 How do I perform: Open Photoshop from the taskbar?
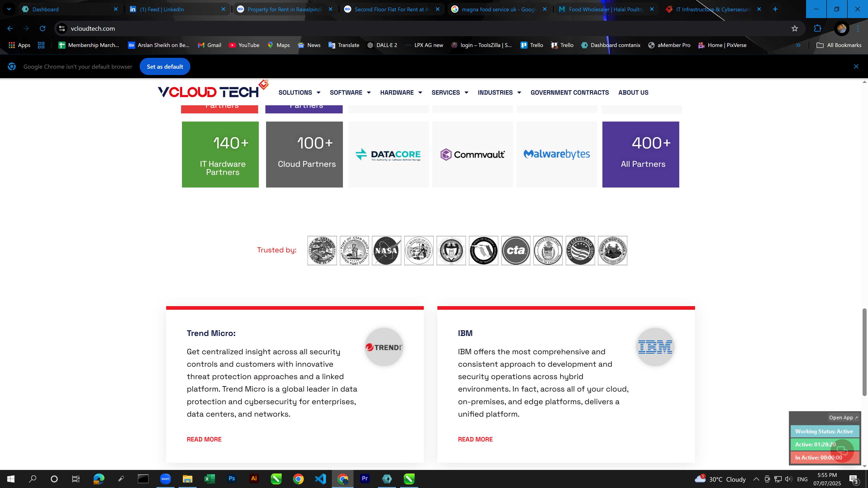coord(231,479)
